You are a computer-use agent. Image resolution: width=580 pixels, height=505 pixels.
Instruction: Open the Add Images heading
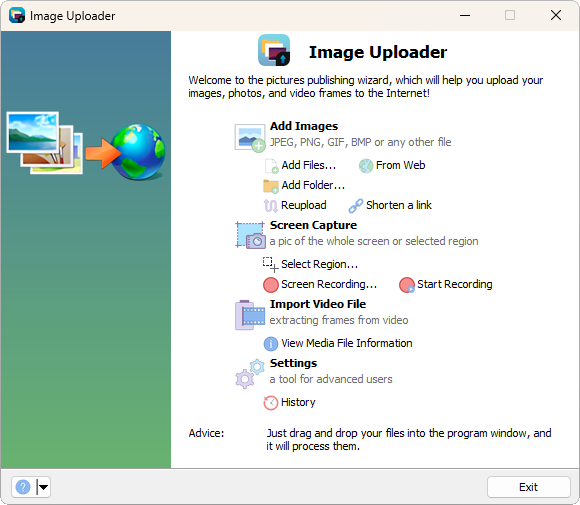pyautogui.click(x=304, y=126)
